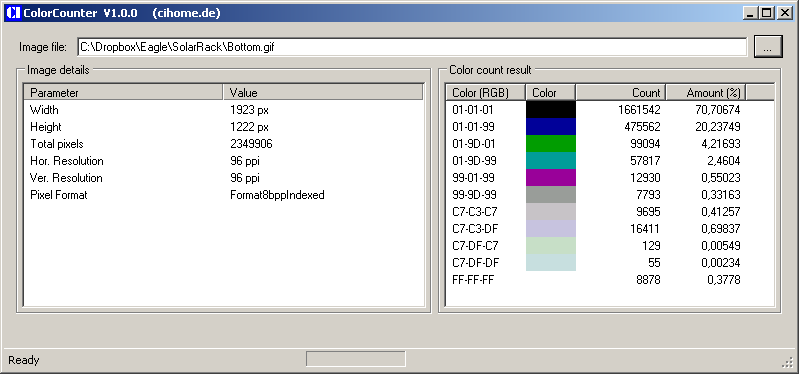The image size is (799, 374).
Task: Click the 'Parameter' column header
Action: pyautogui.click(x=124, y=92)
